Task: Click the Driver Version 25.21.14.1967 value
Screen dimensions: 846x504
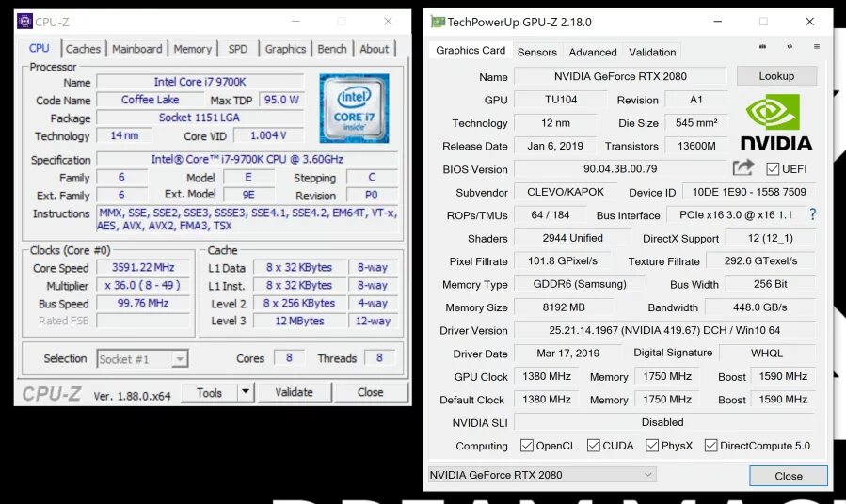Action: point(664,330)
